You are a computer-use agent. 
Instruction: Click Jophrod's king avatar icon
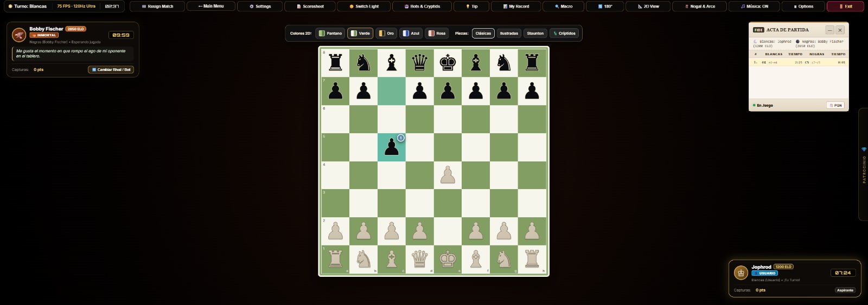coord(741,272)
